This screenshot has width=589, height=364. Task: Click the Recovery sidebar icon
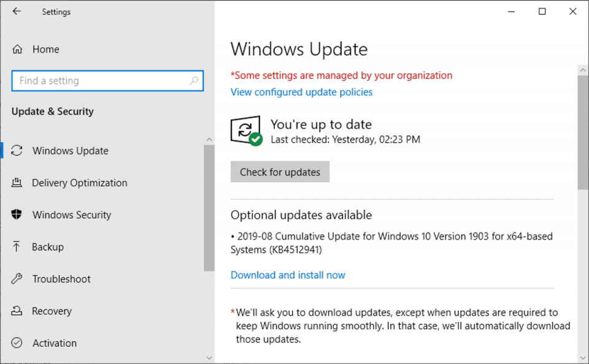[17, 311]
